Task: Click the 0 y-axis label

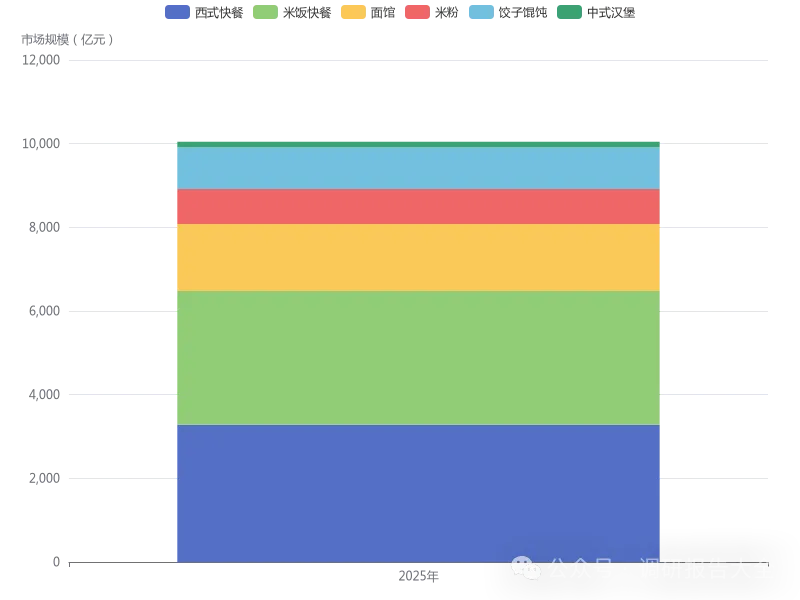Action: tap(57, 562)
